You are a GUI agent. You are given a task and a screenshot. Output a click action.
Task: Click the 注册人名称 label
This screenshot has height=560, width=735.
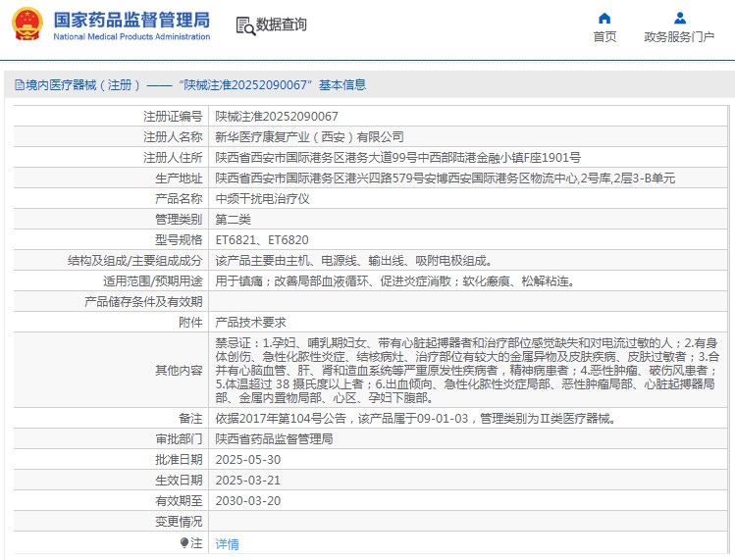[173, 137]
